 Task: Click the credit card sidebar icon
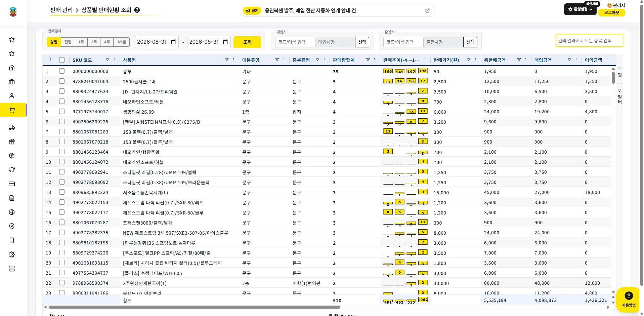click(x=12, y=184)
